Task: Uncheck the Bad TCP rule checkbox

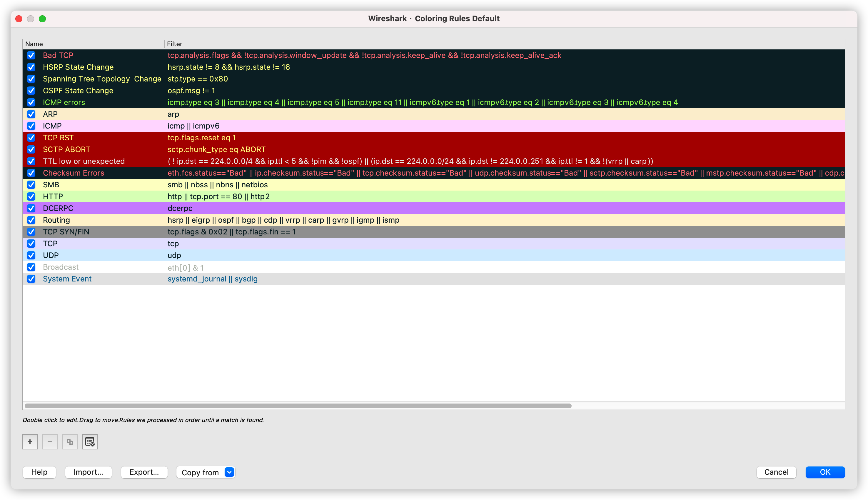Action: pos(31,55)
